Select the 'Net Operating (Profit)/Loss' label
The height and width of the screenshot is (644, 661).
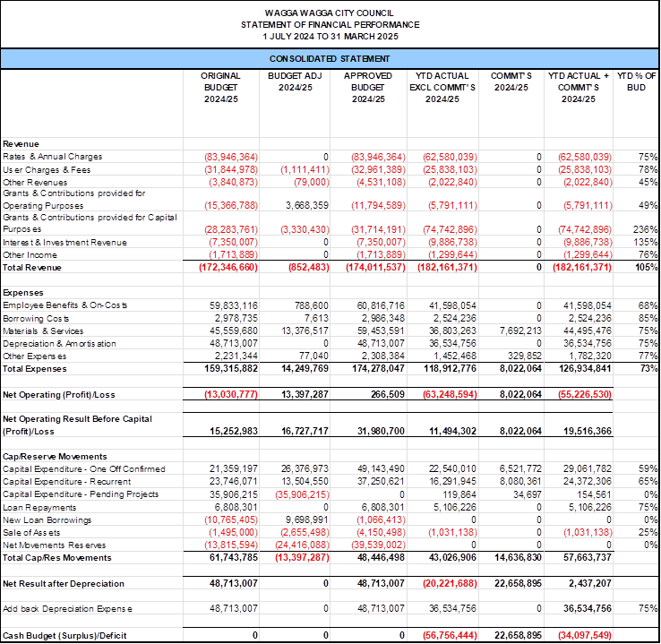coord(58,395)
